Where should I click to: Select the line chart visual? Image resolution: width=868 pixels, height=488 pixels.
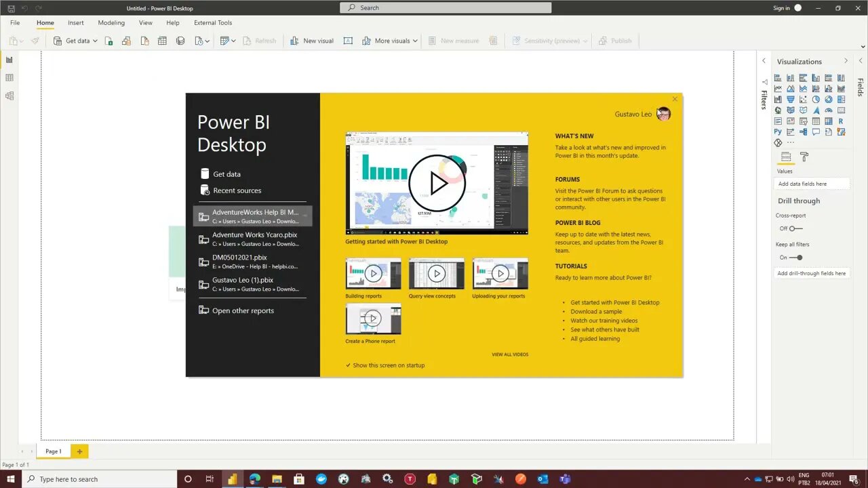pos(778,89)
